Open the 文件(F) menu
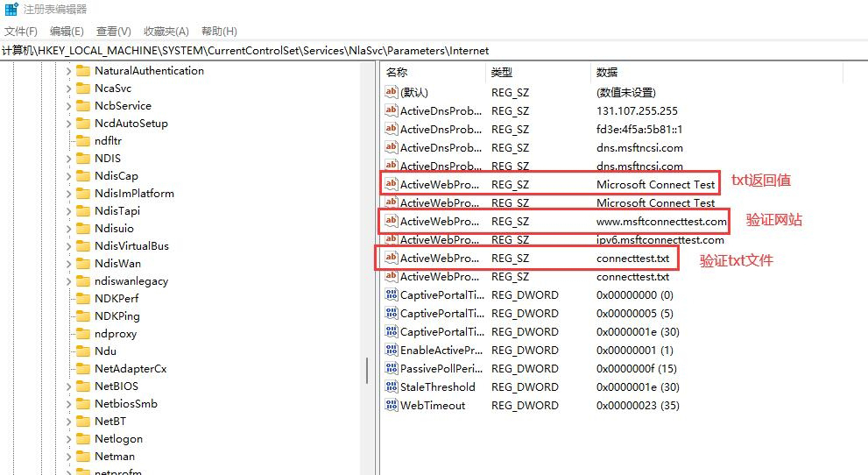 tap(21, 32)
